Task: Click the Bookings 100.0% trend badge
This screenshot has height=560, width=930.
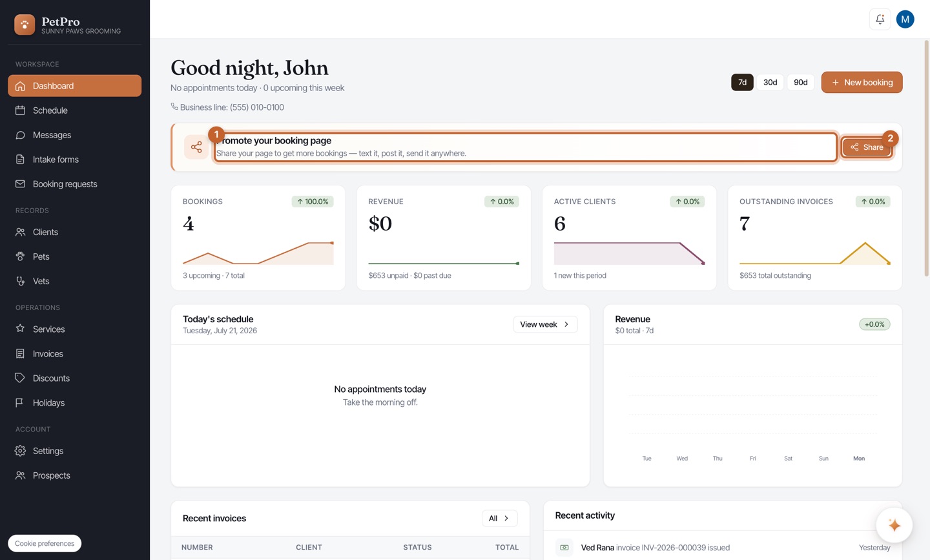Action: click(313, 202)
